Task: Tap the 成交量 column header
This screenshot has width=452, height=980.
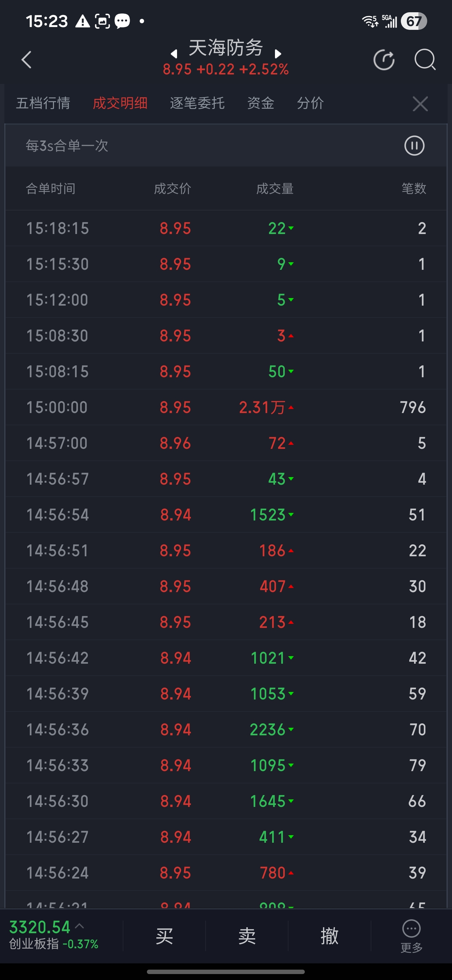Action: 275,189
